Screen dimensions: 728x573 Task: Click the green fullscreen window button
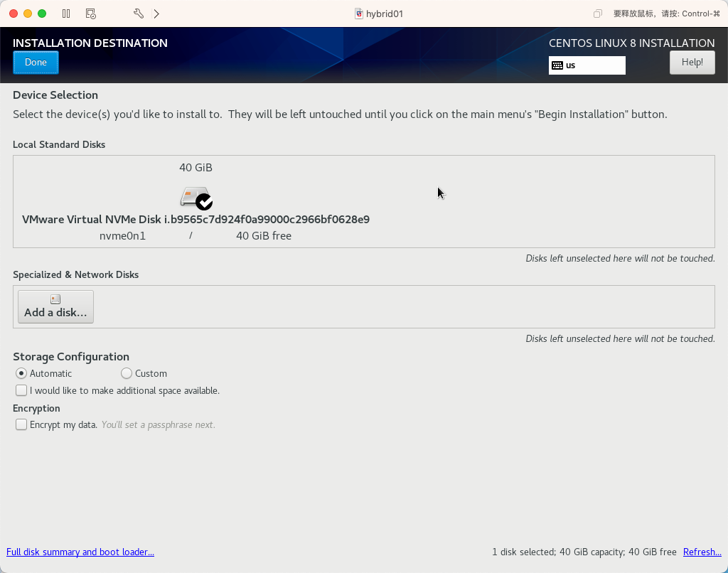[x=42, y=14]
